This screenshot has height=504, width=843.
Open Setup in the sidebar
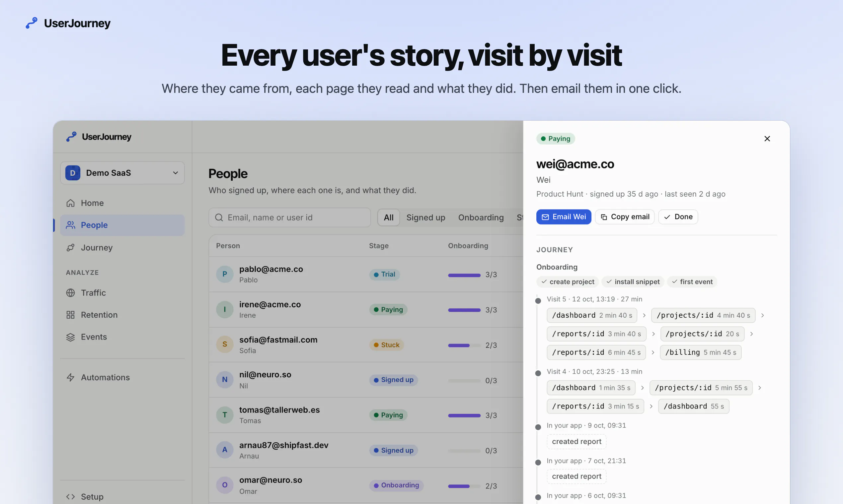pyautogui.click(x=122, y=496)
